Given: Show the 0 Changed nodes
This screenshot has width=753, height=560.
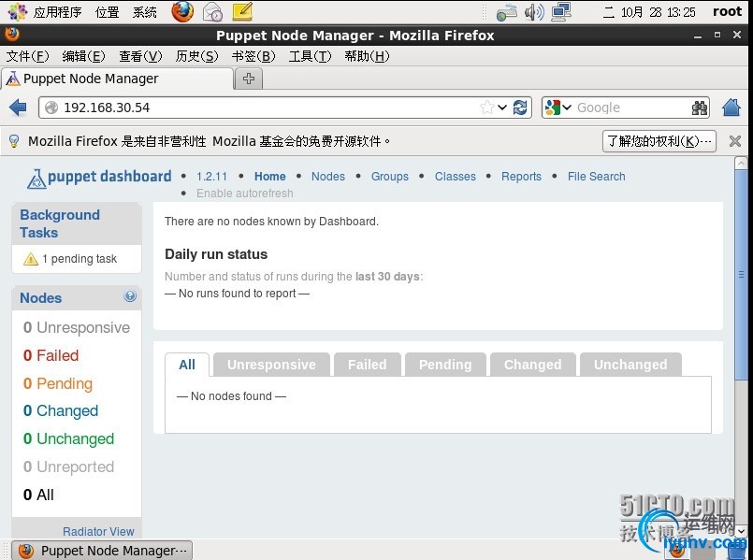Looking at the screenshot, I should click(61, 411).
